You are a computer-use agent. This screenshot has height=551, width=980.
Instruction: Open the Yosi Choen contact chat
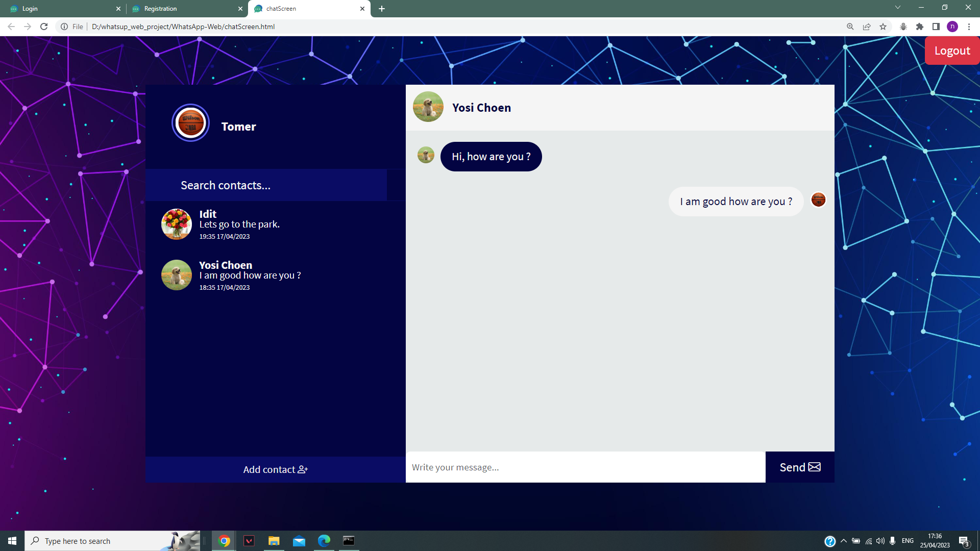click(276, 275)
